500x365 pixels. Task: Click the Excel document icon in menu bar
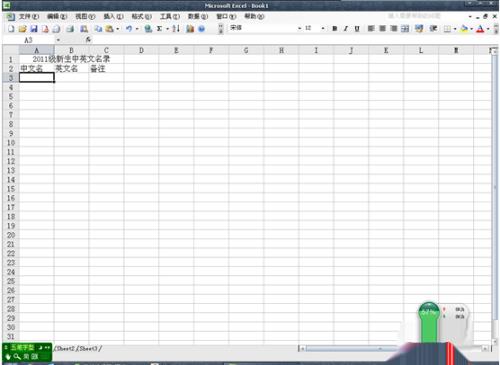click(11, 17)
